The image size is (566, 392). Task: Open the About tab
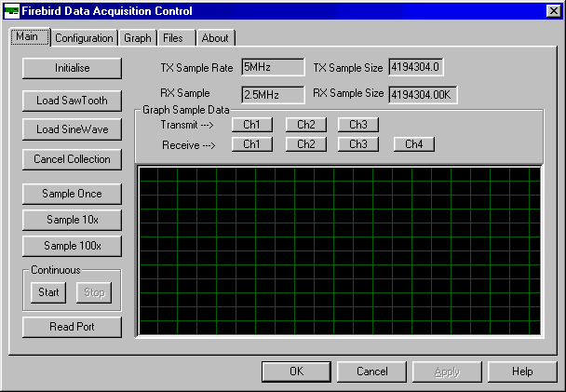pos(215,38)
